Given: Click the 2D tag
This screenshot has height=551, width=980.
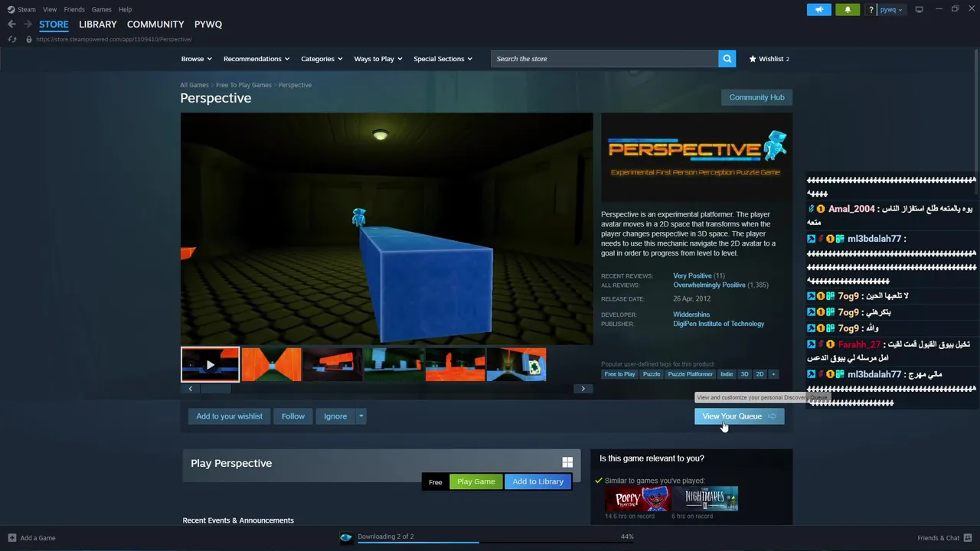Looking at the screenshot, I should click(x=759, y=374).
